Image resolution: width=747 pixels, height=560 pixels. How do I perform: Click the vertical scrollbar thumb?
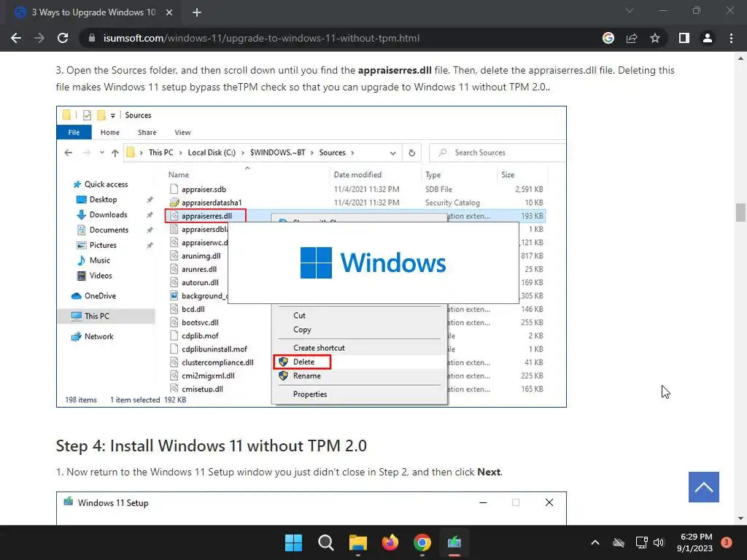point(740,212)
